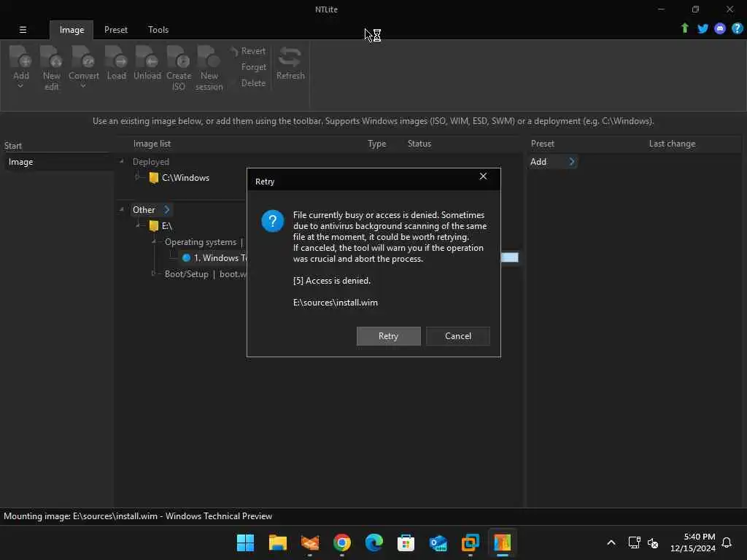
Task: Collapse the Other group
Action: click(x=122, y=209)
